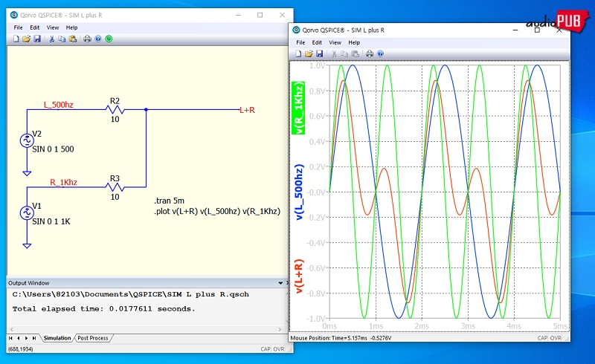Click the Help icon in waveform window toolbar
This screenshot has height=364, width=595.
point(380,53)
